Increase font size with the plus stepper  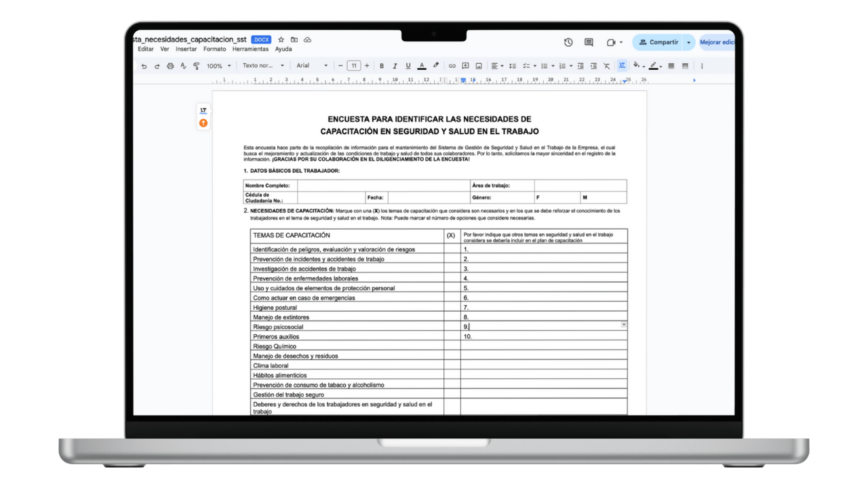(x=366, y=65)
